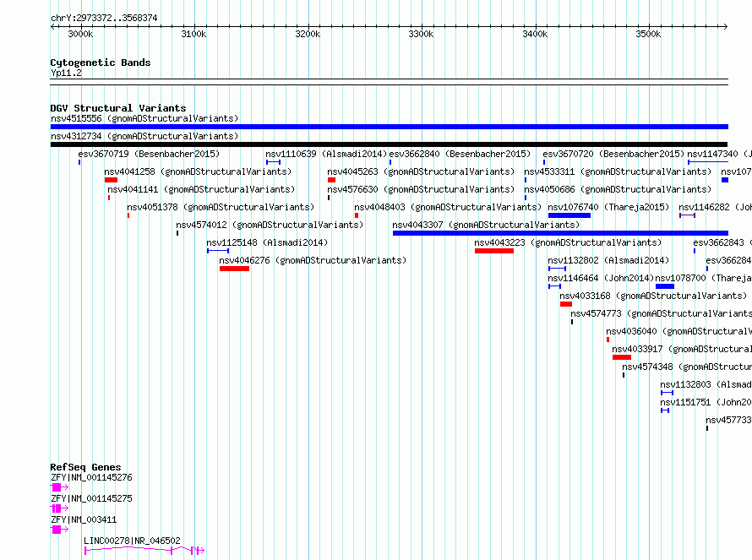Click the red nsv4033168 variant bar

[x=566, y=304]
